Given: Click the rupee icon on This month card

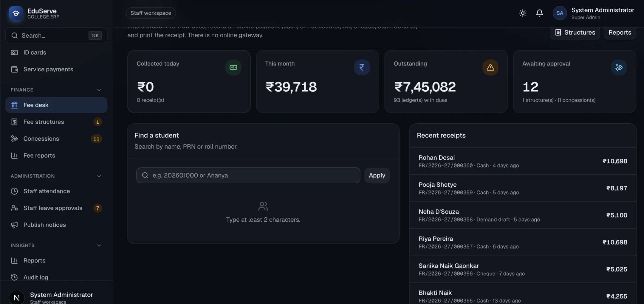Looking at the screenshot, I should pyautogui.click(x=362, y=67).
